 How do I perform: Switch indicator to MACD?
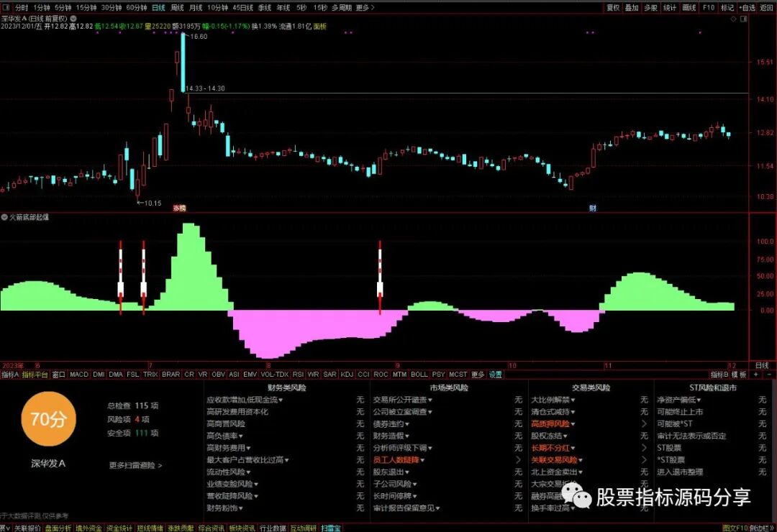(x=79, y=375)
